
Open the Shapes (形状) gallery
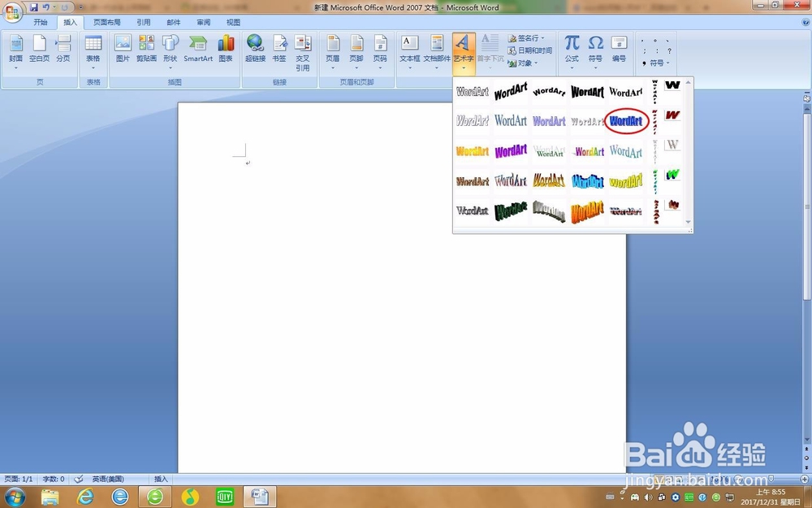[170, 51]
